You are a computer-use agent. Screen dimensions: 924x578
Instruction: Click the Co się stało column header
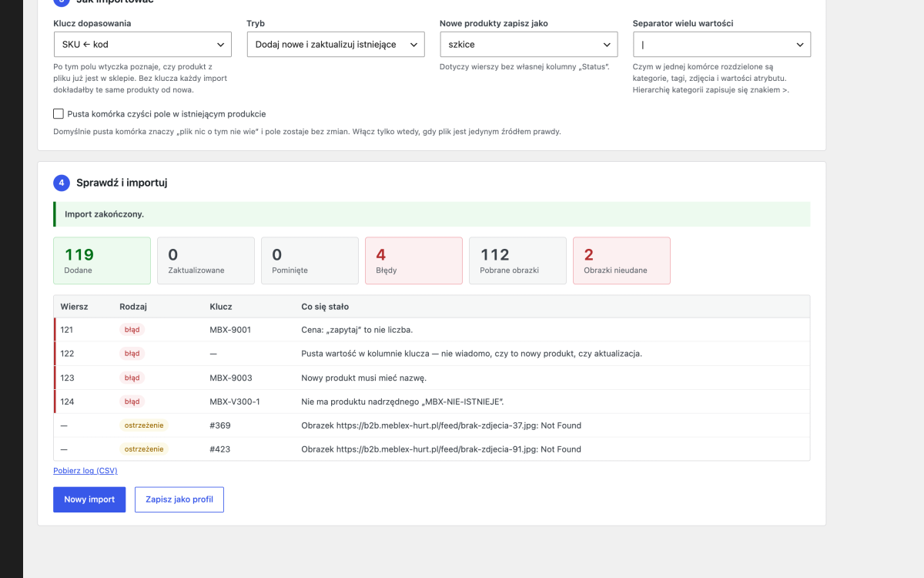tap(325, 307)
